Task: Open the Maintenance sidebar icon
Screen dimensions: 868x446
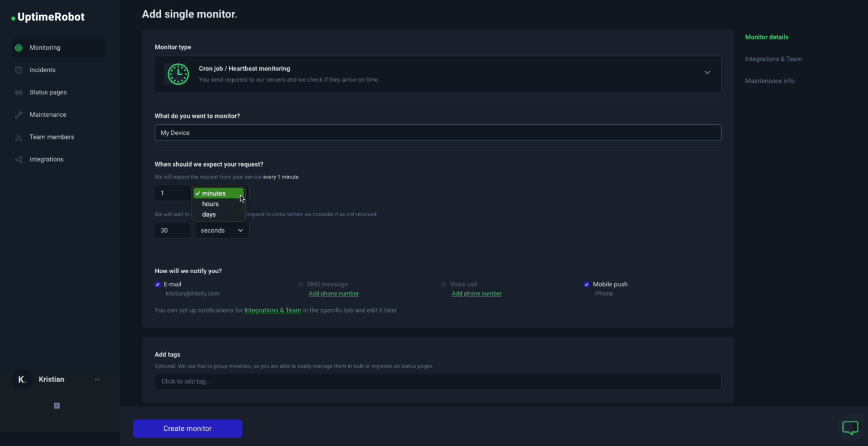Action: click(19, 114)
